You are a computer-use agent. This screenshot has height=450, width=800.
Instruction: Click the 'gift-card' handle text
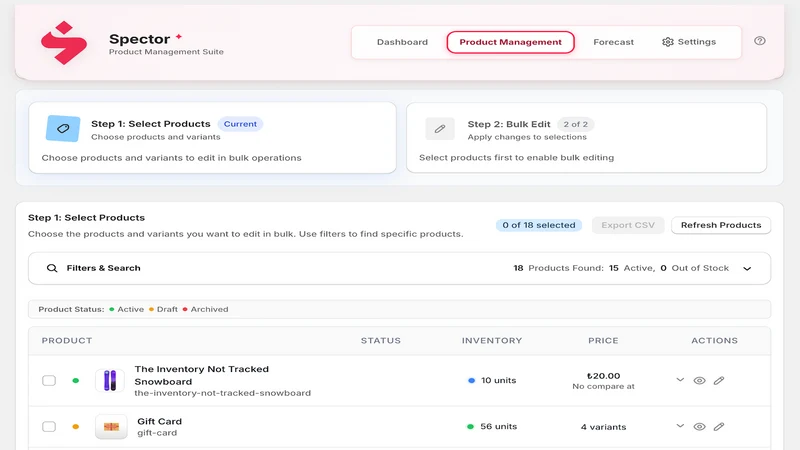pos(157,433)
